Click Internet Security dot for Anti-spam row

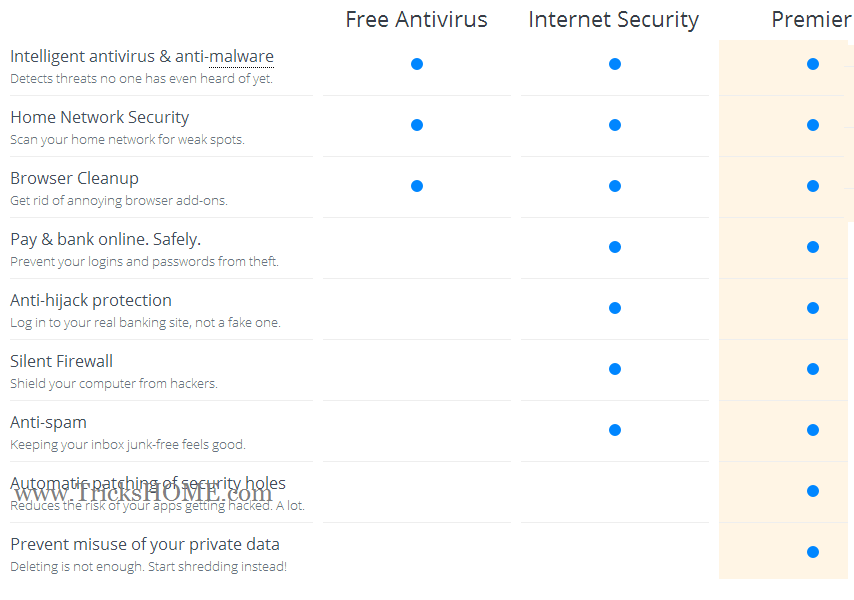coord(615,430)
